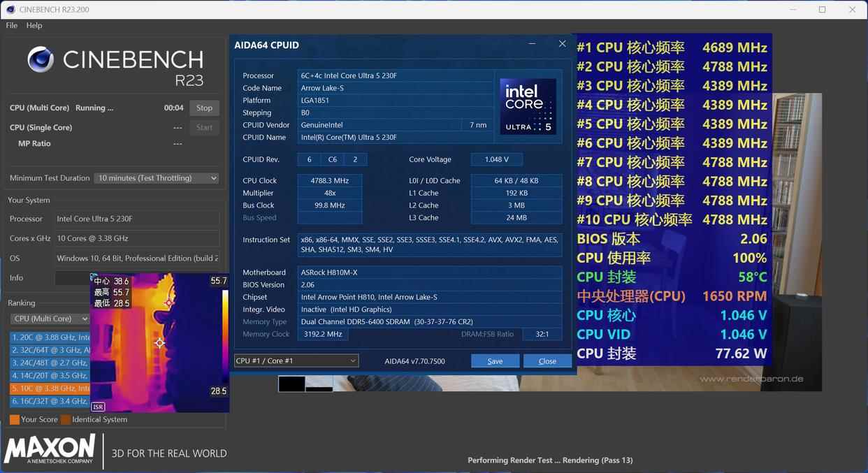The image size is (868, 473).
Task: Click the Close button in AIDA64 CPUID
Action: [x=547, y=361]
